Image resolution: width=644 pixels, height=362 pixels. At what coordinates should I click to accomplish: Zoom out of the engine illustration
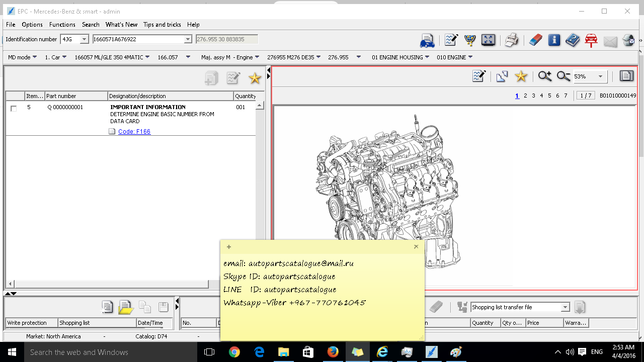click(563, 76)
